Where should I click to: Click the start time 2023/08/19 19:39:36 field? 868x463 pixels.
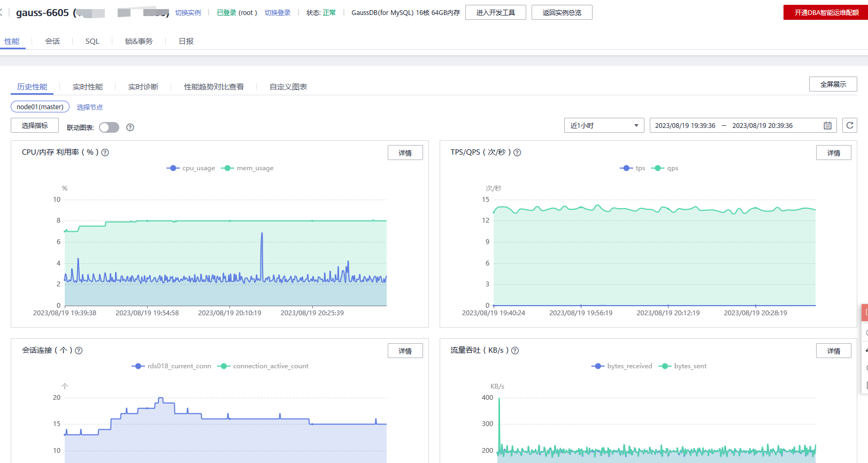tap(685, 126)
